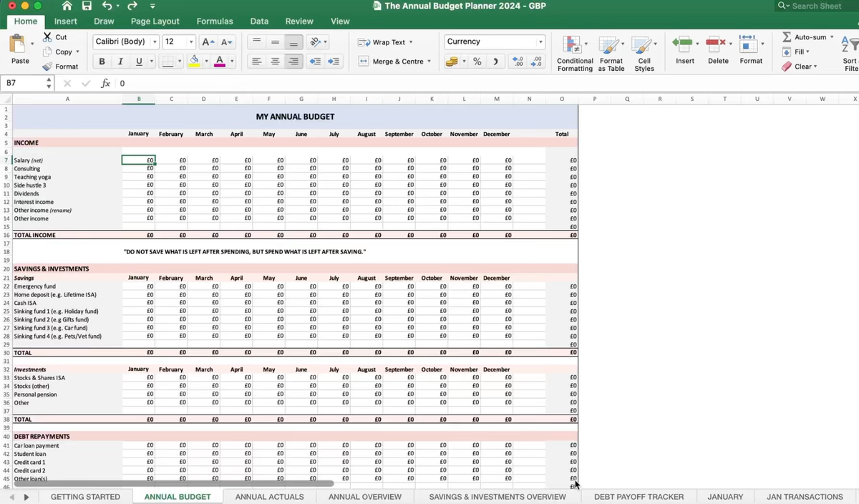Align text to the bottom
This screenshot has width=859, height=504.
click(x=293, y=42)
